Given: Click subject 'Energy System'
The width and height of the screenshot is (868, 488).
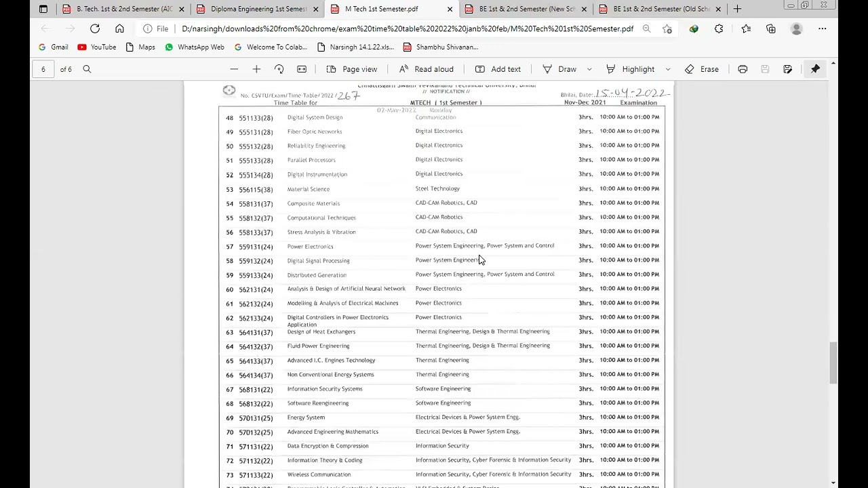Looking at the screenshot, I should point(306,418).
